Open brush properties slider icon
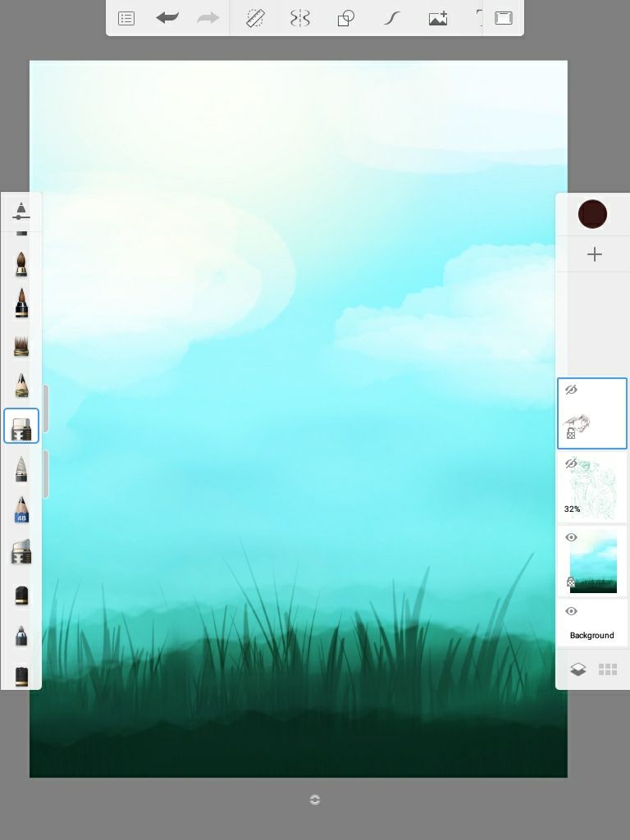The height and width of the screenshot is (840, 630). [x=21, y=211]
